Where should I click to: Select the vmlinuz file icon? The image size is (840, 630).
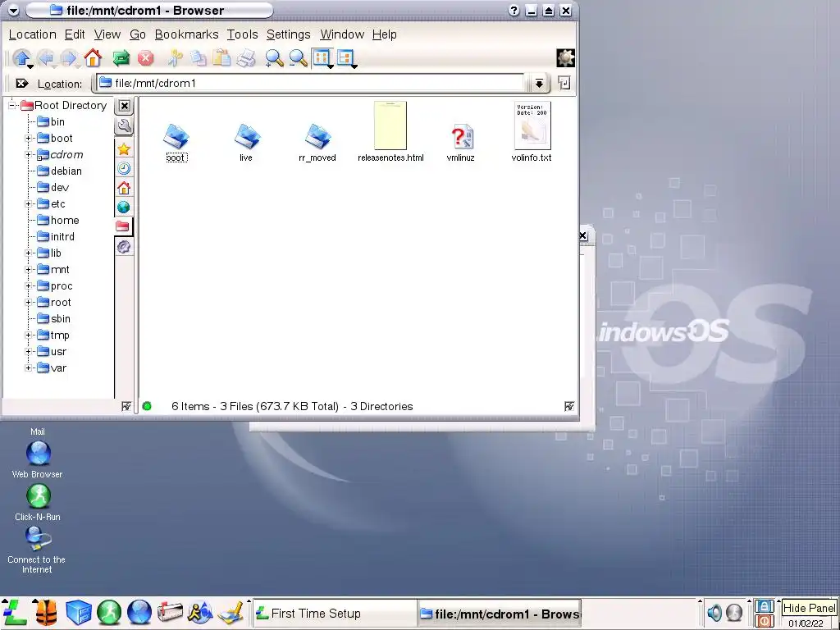click(461, 142)
